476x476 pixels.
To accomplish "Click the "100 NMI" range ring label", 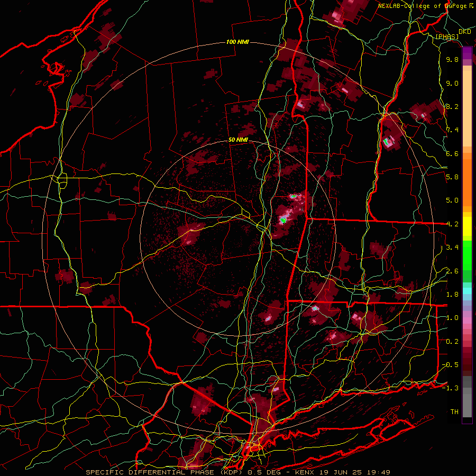I will 237,42.
